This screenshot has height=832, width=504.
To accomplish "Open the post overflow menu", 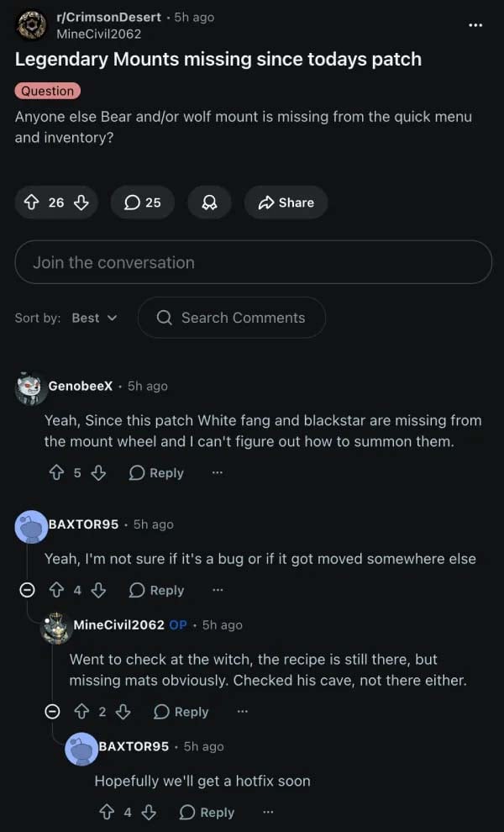I will pyautogui.click(x=475, y=25).
